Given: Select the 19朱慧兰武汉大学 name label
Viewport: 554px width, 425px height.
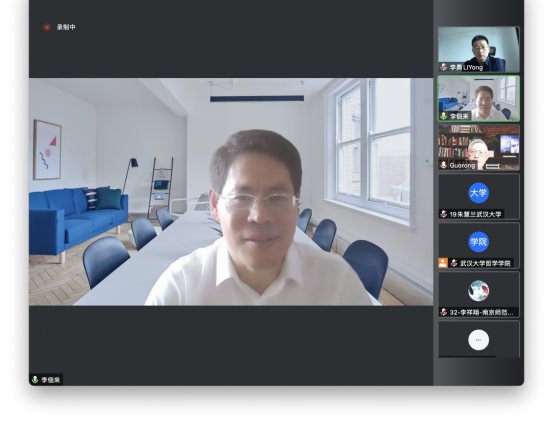Looking at the screenshot, I should pyautogui.click(x=475, y=214).
